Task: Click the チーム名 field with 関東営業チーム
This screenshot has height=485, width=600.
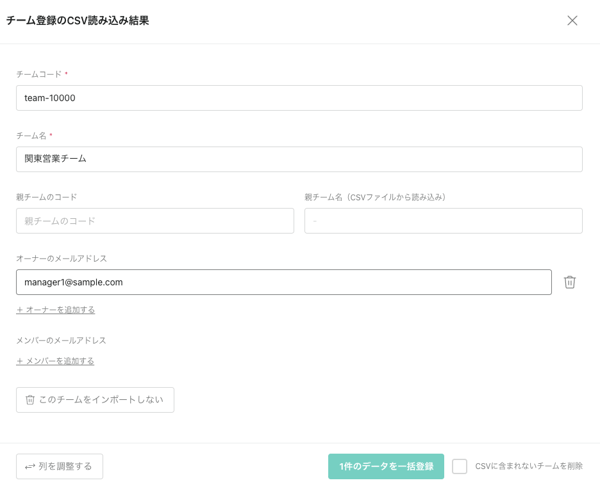Action: [x=299, y=159]
